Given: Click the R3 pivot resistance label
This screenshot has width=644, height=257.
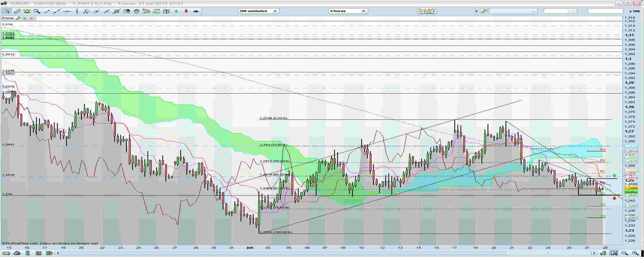Looking at the screenshot, I should [603, 150].
